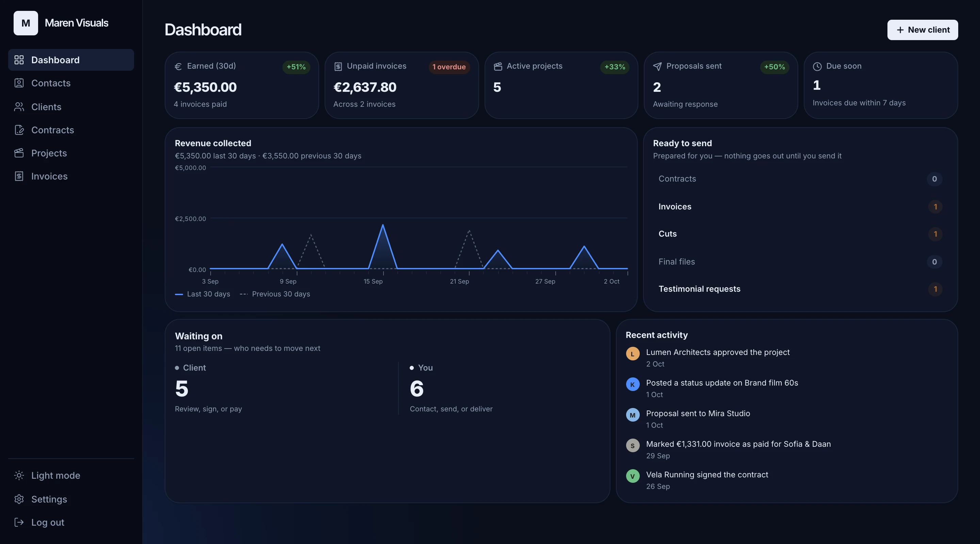Viewport: 980px width, 544px height.
Task: Open Final files row in Ready to send
Action: tap(800, 261)
